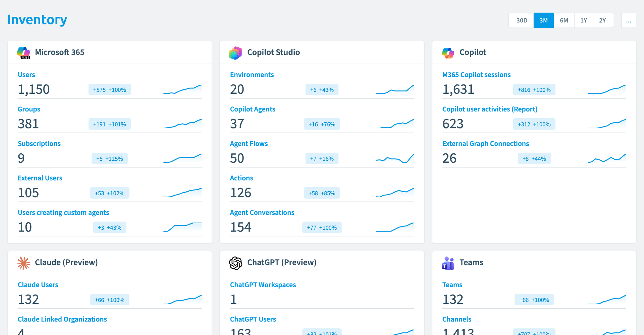Click the ChatGPT logo icon
Viewport: 644px width, 335px height.
pyautogui.click(x=236, y=263)
